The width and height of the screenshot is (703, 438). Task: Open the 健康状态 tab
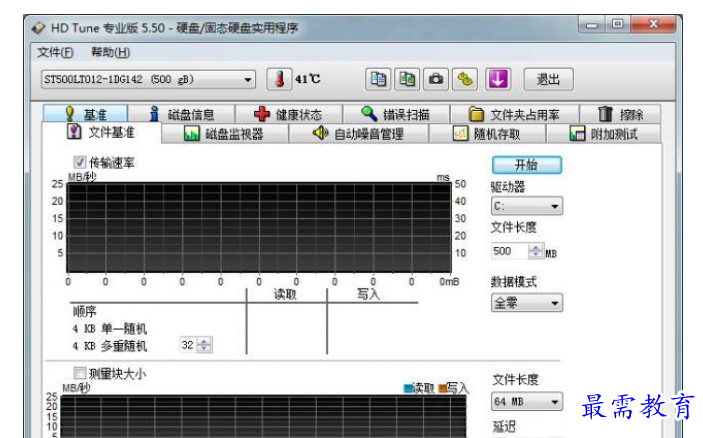(288, 114)
